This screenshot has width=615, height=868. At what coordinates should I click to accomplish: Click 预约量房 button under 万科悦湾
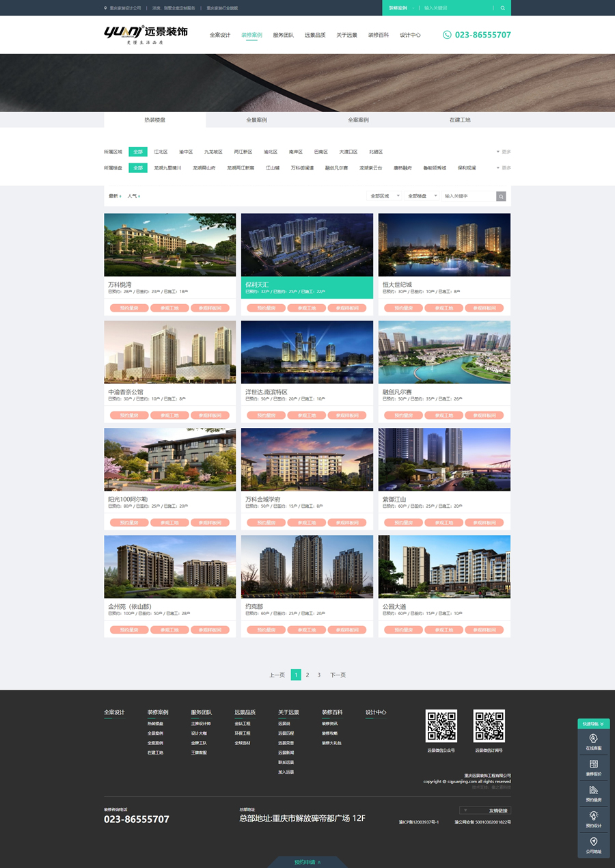[129, 308]
